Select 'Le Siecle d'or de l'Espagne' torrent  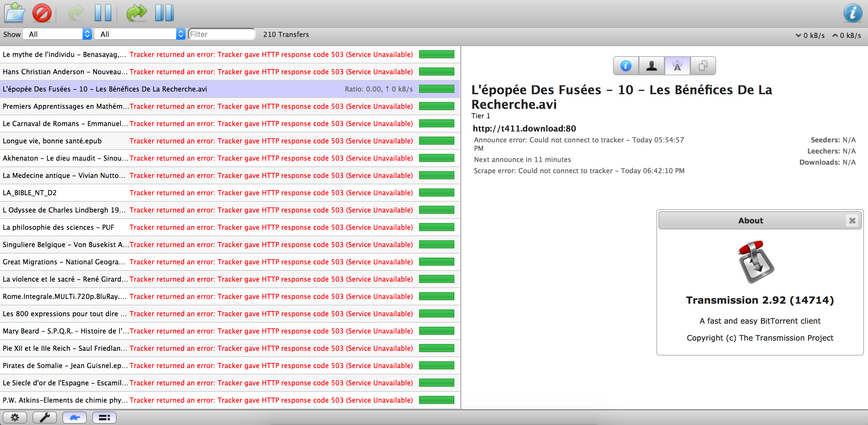[230, 383]
